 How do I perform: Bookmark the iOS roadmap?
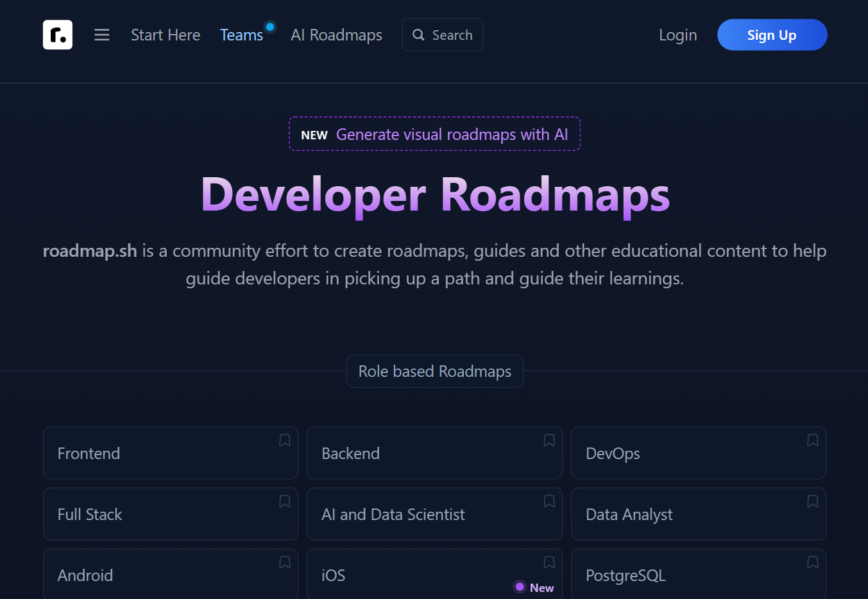(x=549, y=562)
